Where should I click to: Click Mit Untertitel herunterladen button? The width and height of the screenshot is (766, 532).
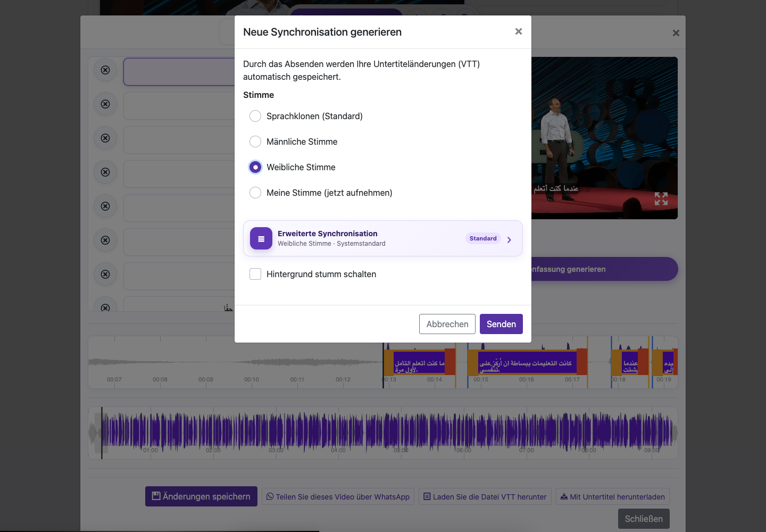(x=613, y=496)
